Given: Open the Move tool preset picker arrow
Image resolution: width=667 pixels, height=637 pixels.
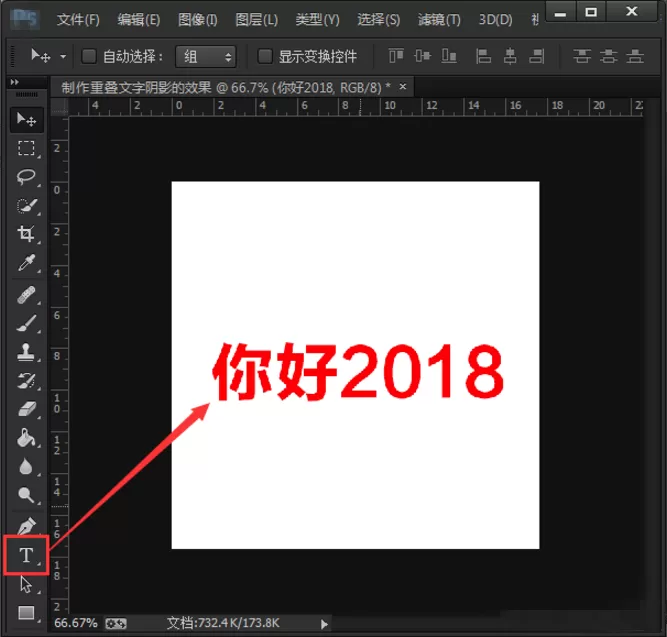Looking at the screenshot, I should click(63, 57).
